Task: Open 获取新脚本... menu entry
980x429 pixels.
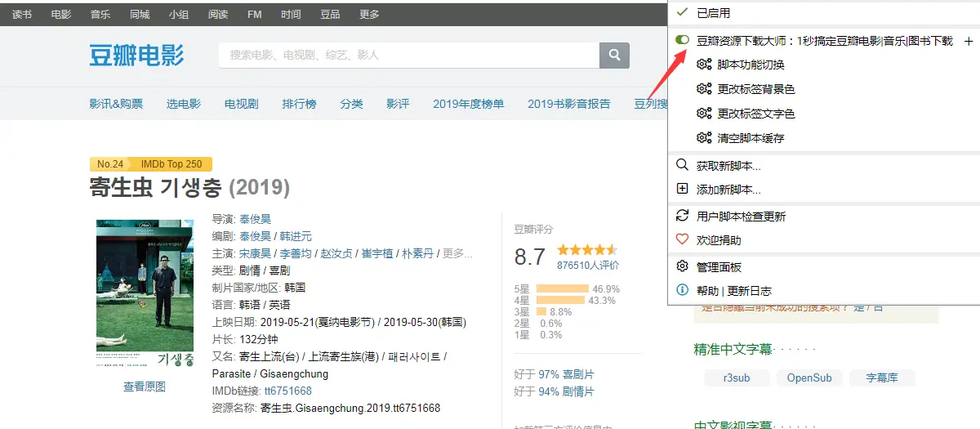Action: (x=728, y=166)
